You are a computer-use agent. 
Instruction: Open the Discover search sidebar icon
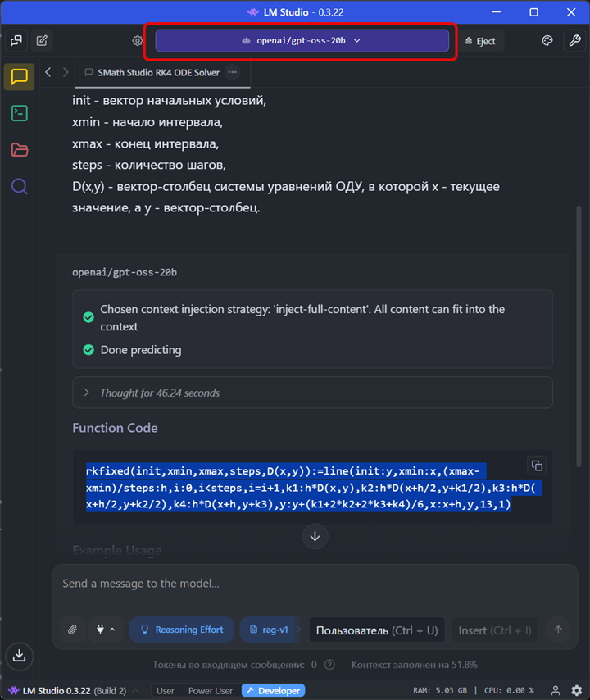coord(20,186)
